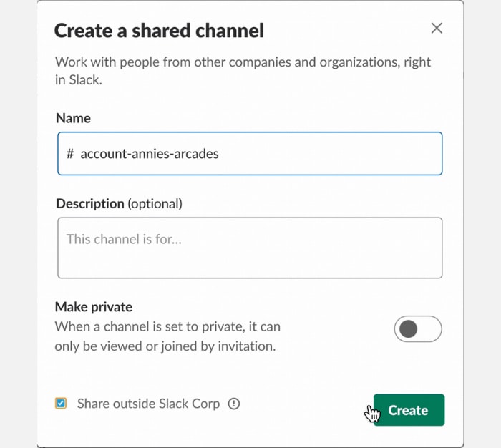Click the "Share outside Slack Corp" label text
This screenshot has width=501, height=448.
pos(148,404)
